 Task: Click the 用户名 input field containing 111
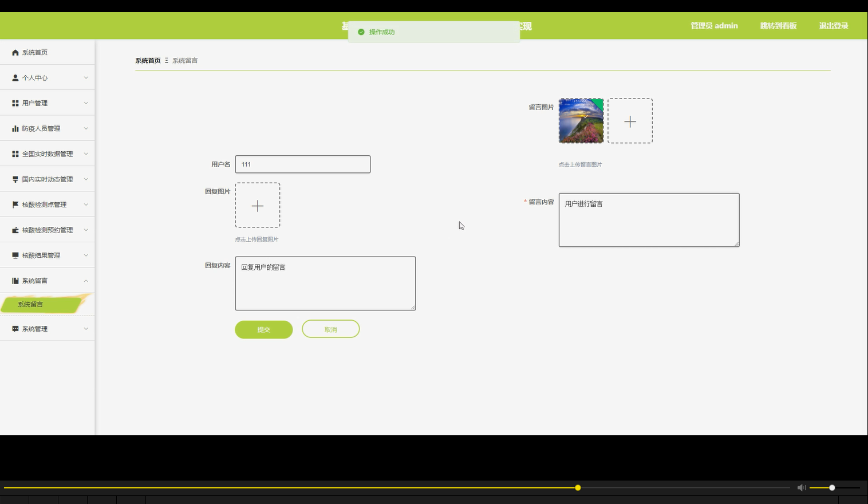[x=303, y=164]
